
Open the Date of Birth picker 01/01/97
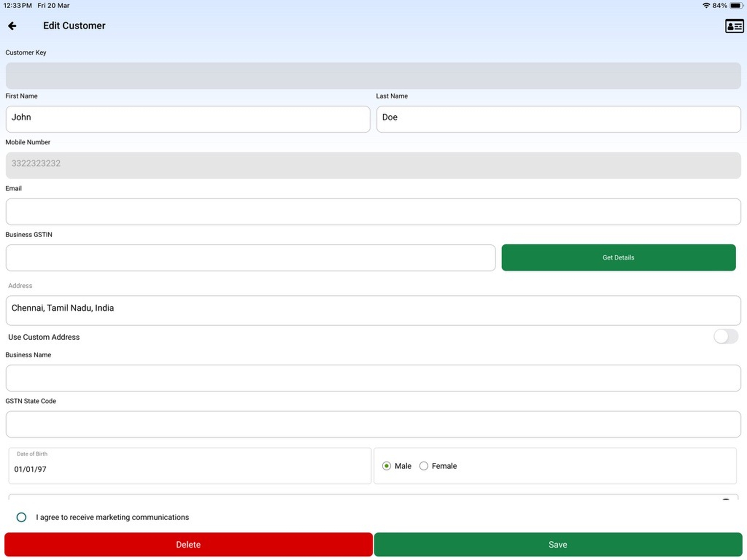(x=190, y=466)
